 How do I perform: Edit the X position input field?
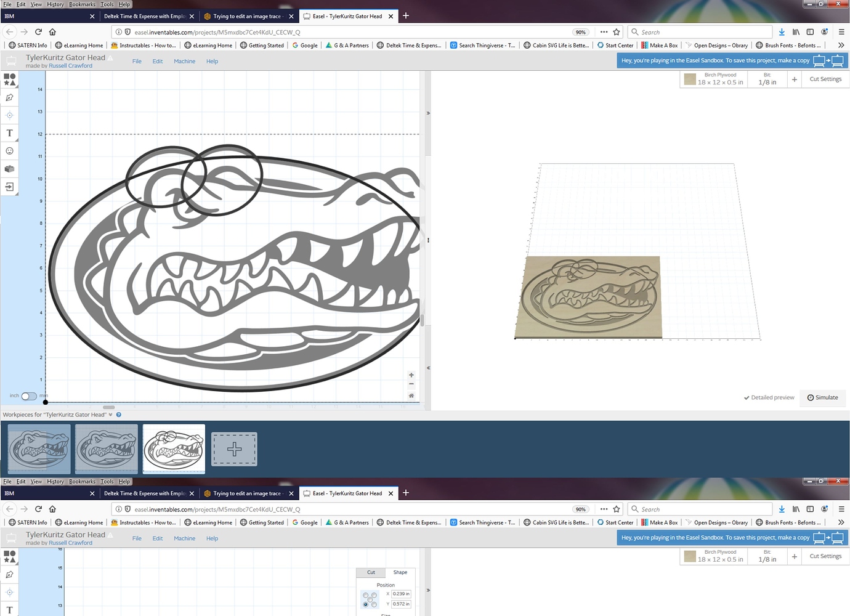coord(401,594)
